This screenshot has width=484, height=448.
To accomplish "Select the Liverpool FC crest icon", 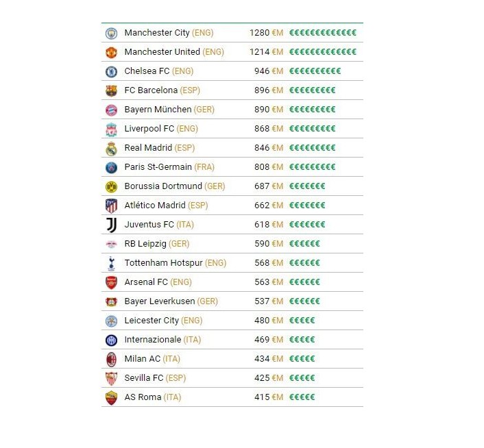I will pyautogui.click(x=111, y=129).
